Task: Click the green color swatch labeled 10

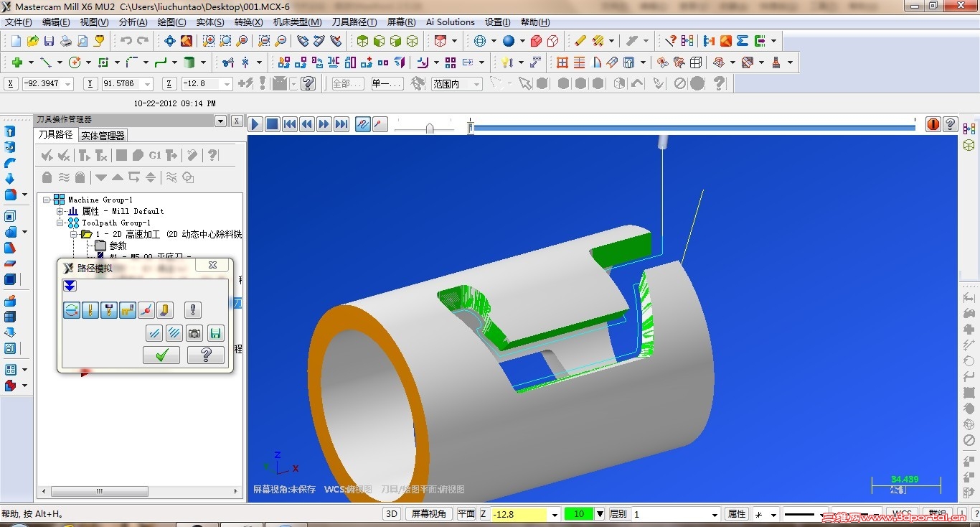Action: (x=579, y=514)
